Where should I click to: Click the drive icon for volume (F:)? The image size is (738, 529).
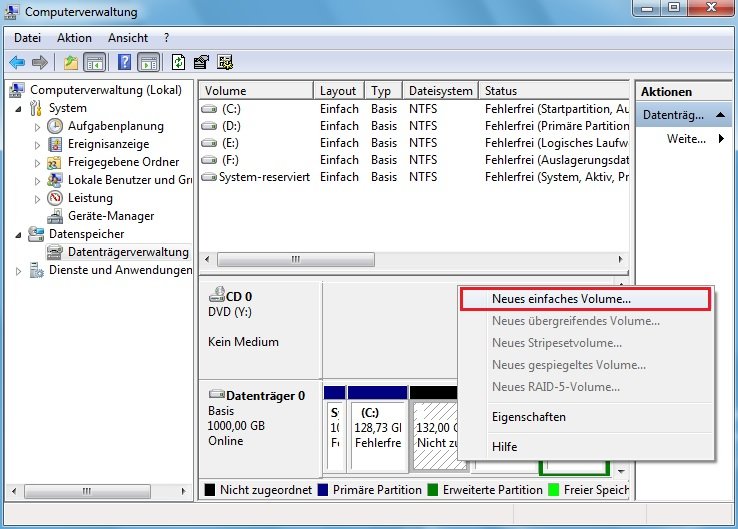(209, 160)
